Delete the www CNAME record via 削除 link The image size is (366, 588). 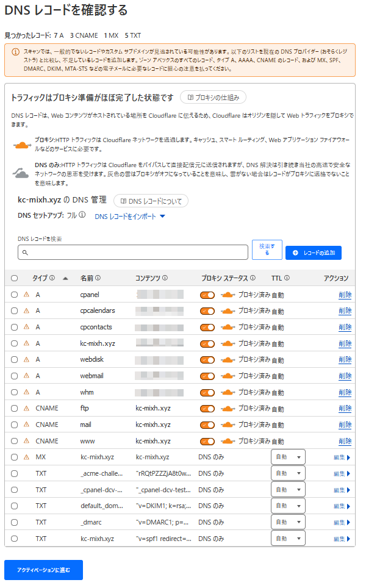point(345,441)
